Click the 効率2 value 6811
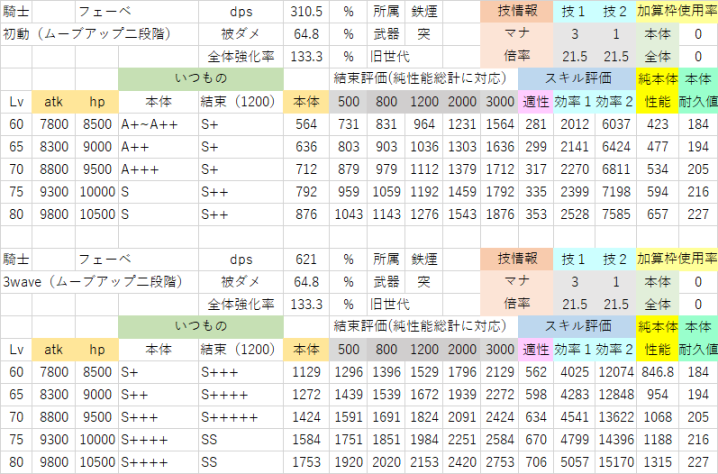This screenshot has height=474, width=718. pos(616,169)
